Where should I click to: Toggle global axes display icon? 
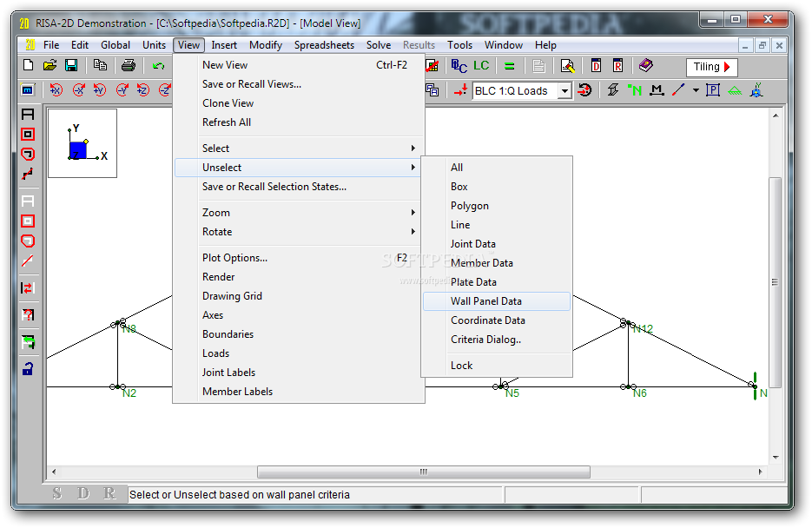756,90
